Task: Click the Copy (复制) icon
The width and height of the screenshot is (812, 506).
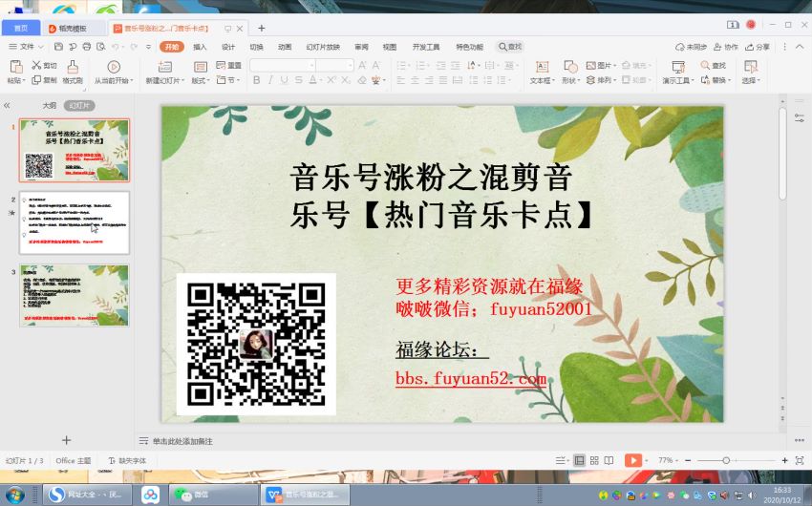Action: [x=36, y=79]
